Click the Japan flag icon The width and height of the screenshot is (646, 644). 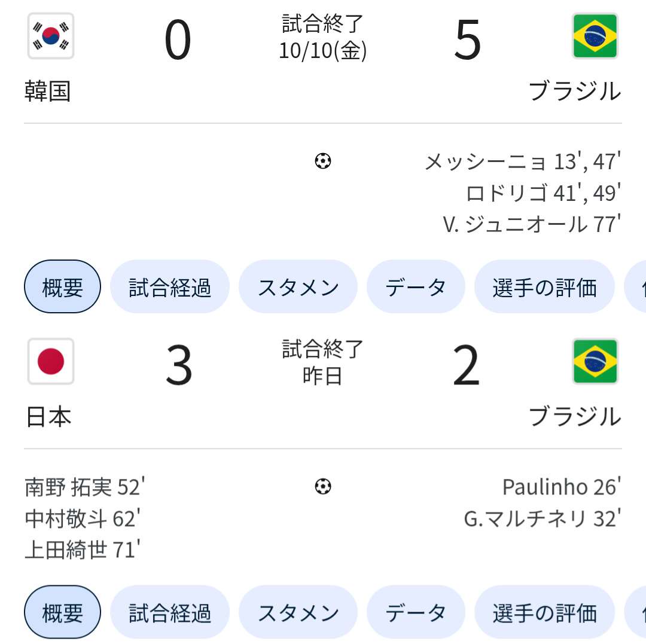point(51,361)
